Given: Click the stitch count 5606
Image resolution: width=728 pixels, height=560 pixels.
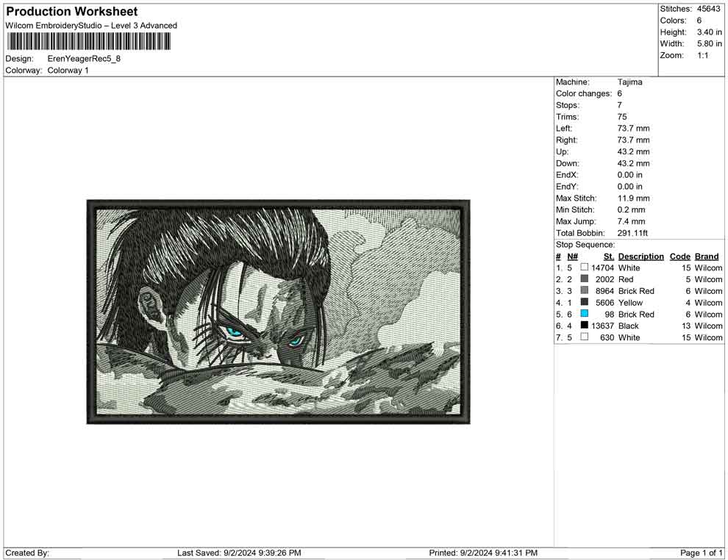Looking at the screenshot, I should click(605, 303).
